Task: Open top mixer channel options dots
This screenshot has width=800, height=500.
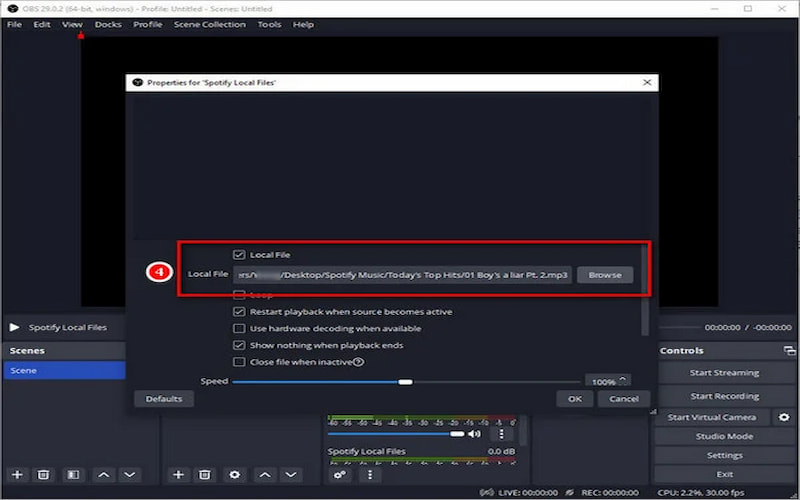Action: pyautogui.click(x=502, y=434)
